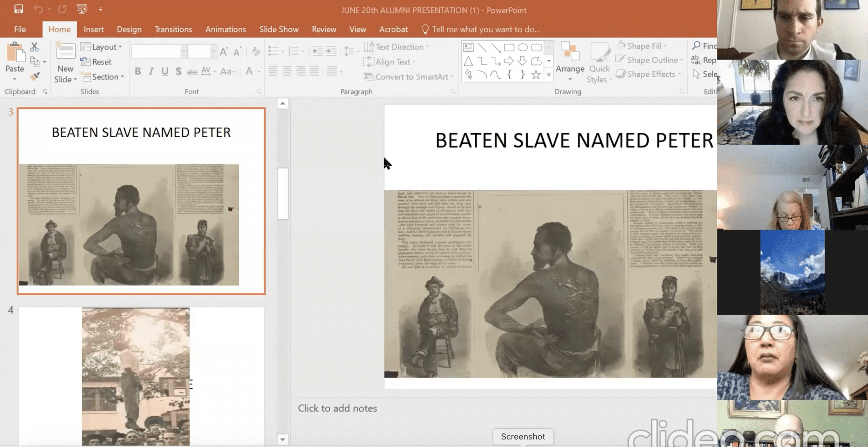Click the Arrange button
The height and width of the screenshot is (447, 868).
(x=570, y=61)
